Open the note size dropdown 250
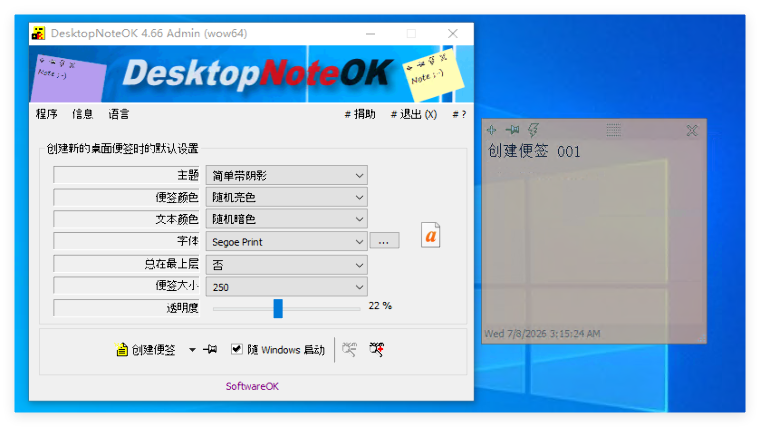Screen dimensions: 760x427 coord(286,287)
